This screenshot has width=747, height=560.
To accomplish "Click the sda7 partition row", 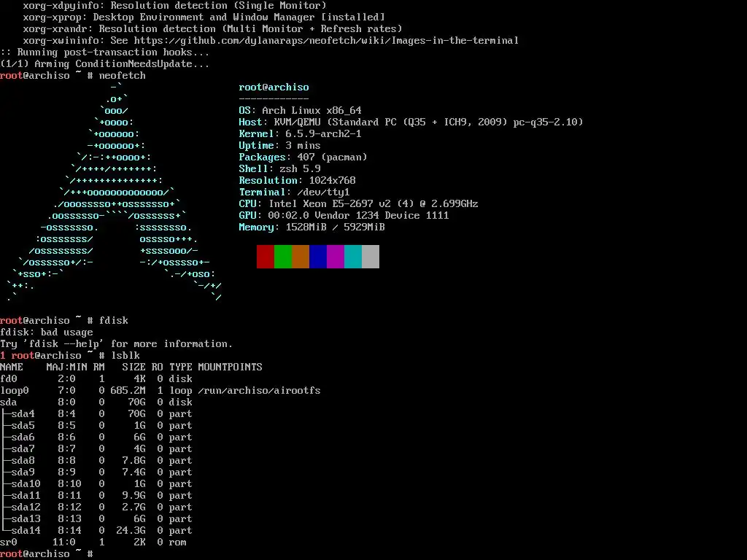I will pos(96,448).
